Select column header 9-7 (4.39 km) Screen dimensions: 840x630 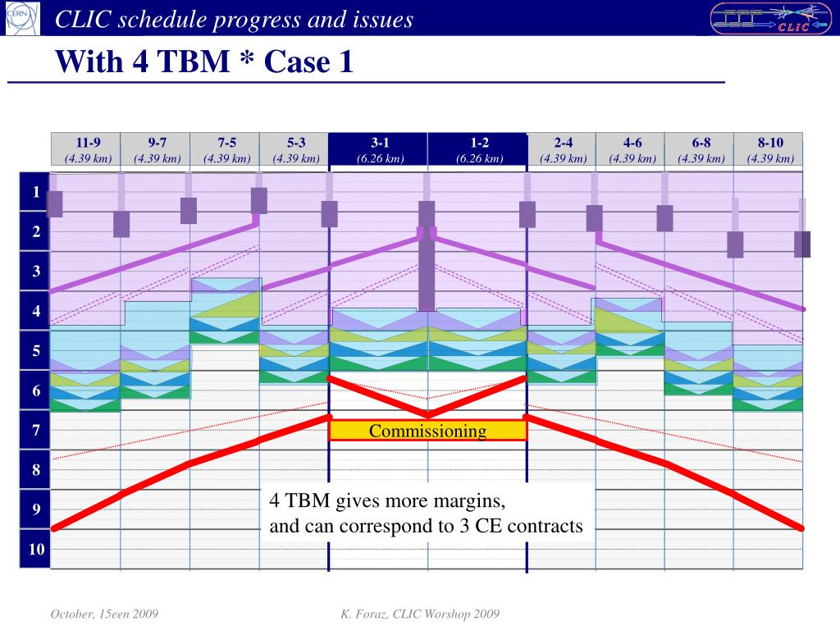(155, 149)
